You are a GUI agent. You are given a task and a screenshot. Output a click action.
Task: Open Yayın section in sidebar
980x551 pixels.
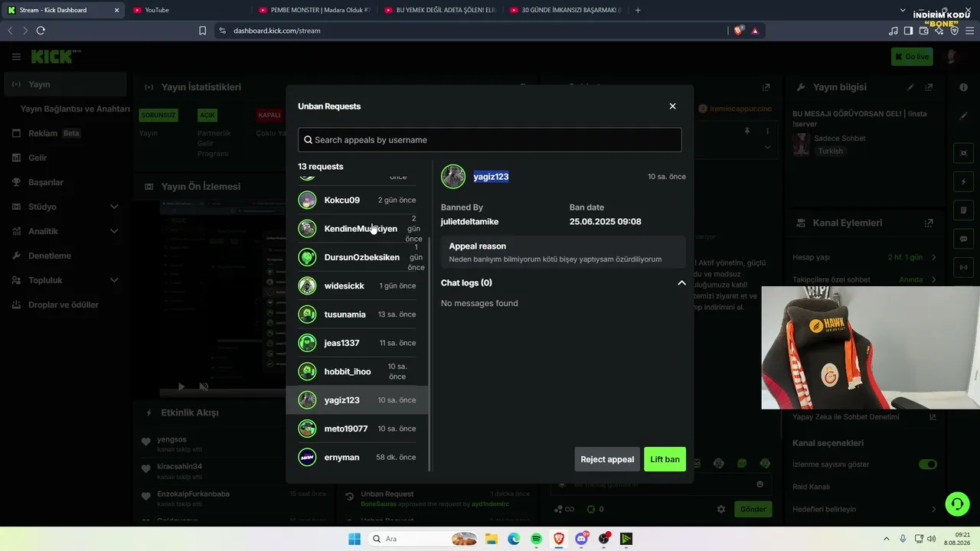(x=65, y=84)
